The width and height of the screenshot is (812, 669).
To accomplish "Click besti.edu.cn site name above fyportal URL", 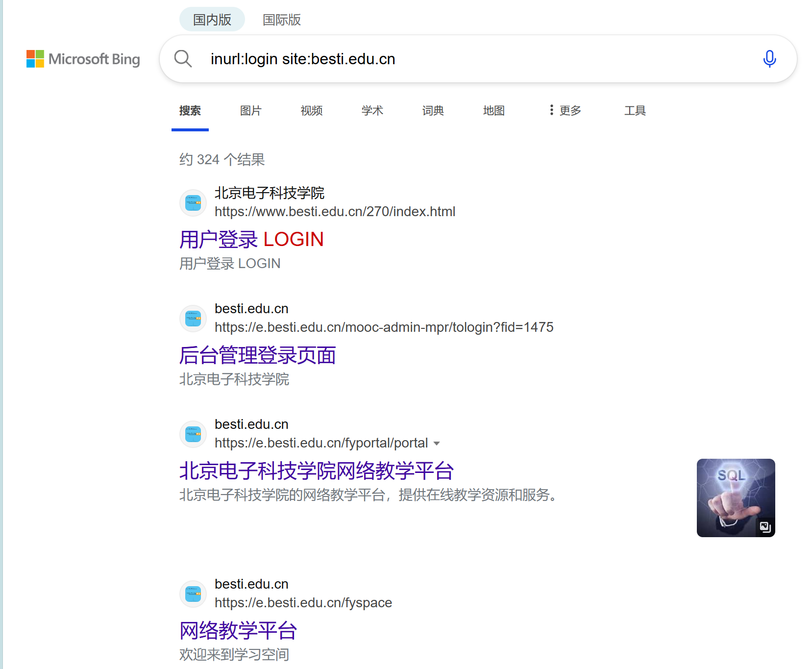I will click(x=251, y=424).
